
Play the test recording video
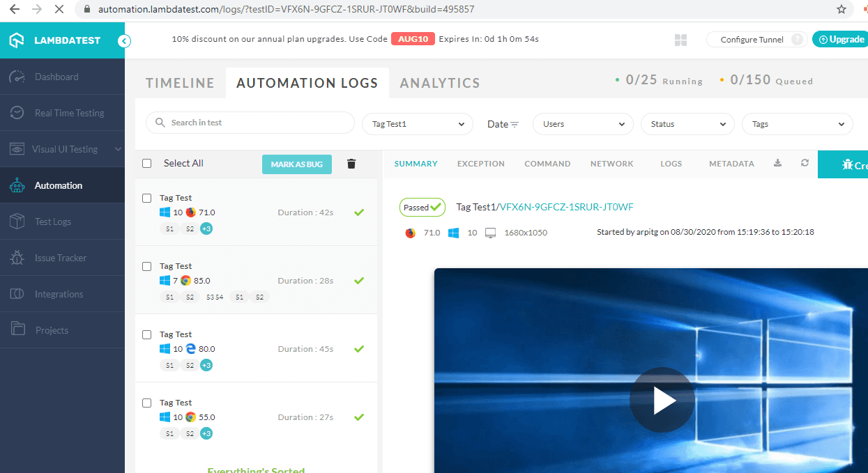pos(662,400)
